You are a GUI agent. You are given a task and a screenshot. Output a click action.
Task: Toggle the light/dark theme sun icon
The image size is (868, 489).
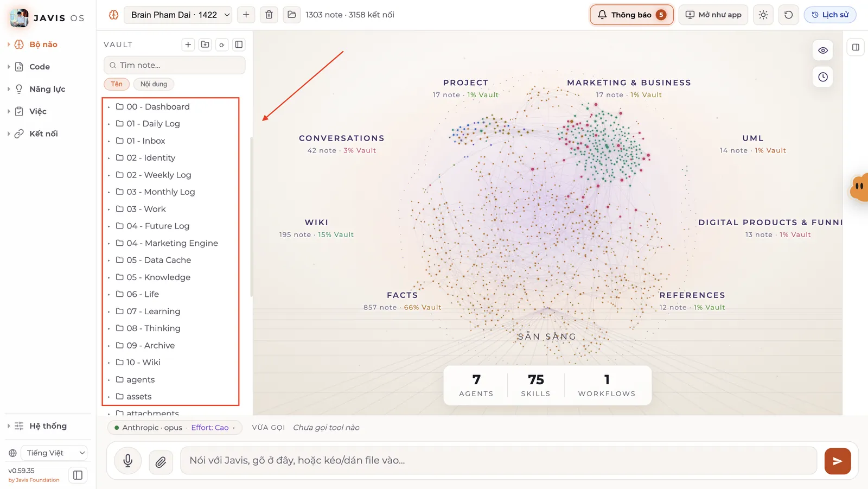click(763, 15)
